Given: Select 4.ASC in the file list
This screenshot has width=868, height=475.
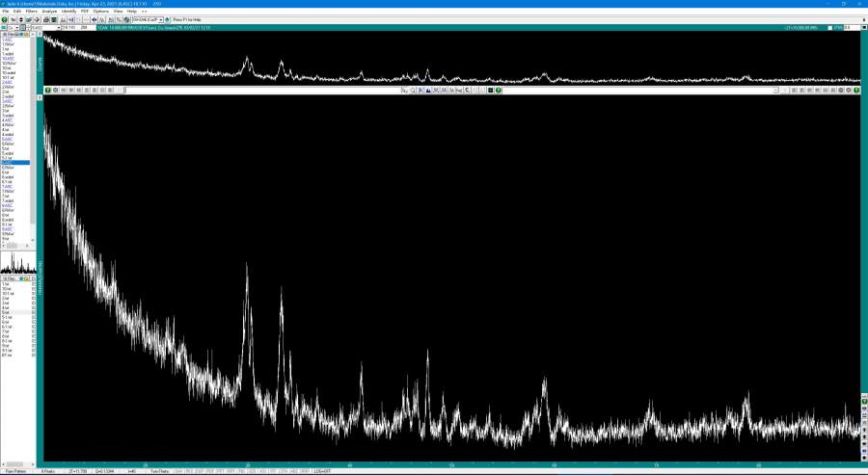Looking at the screenshot, I should (7, 120).
